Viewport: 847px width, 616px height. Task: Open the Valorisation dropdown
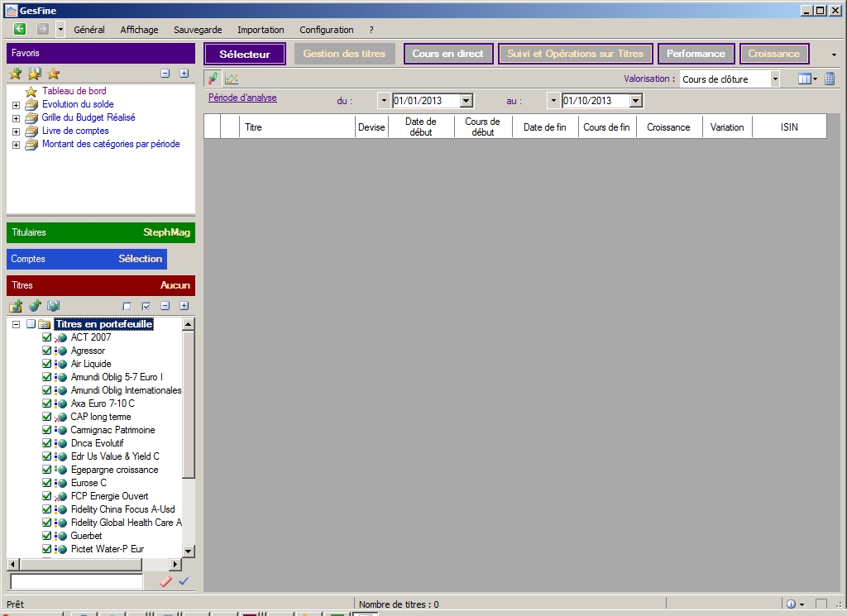point(775,79)
